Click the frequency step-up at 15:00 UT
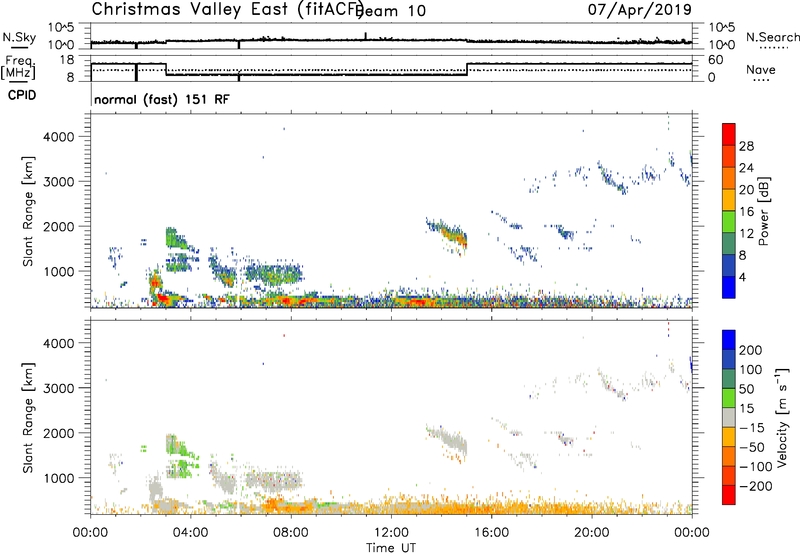Screen dimensions: 800x554 [x=467, y=69]
